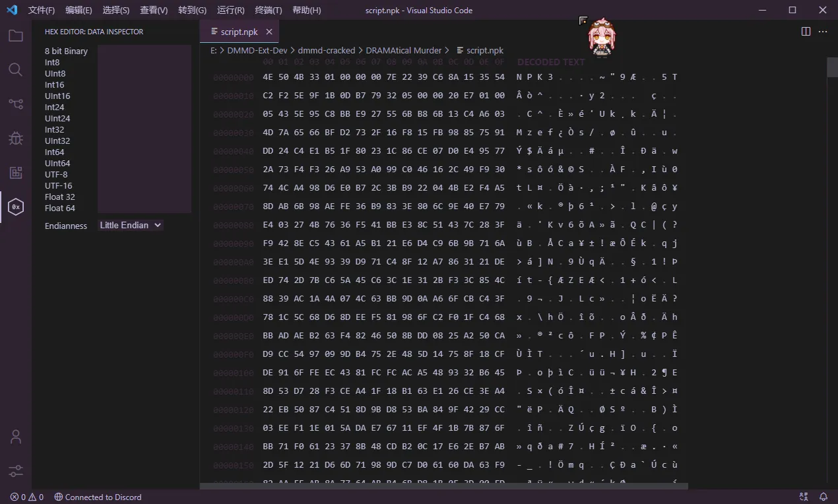Click the dmmd-cracked breadcrumb

pos(327,50)
